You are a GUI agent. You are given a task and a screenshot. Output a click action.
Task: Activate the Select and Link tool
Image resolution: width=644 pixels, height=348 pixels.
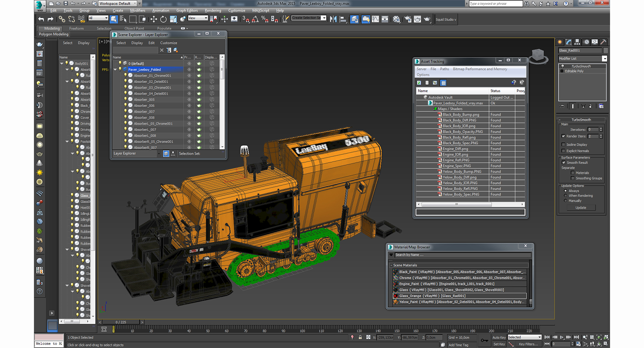tap(62, 19)
